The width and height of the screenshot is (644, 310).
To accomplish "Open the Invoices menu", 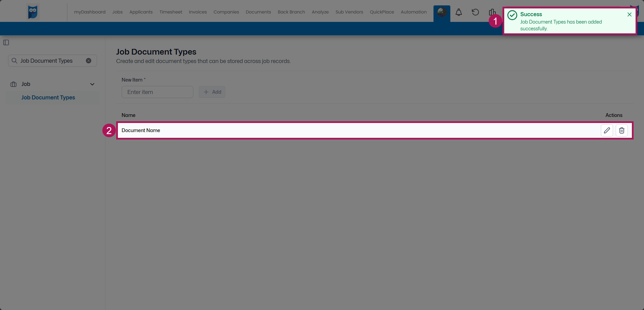I will coord(198,12).
